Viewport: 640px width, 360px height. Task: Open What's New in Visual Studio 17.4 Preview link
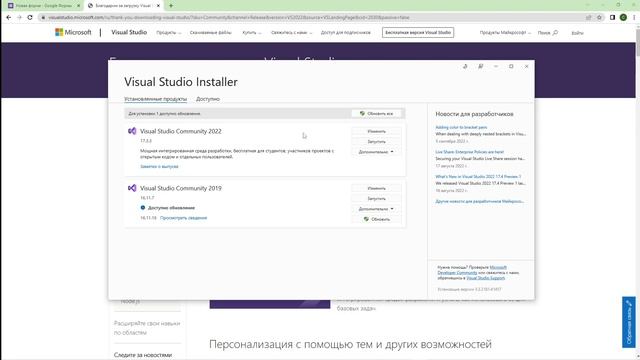(x=478, y=177)
